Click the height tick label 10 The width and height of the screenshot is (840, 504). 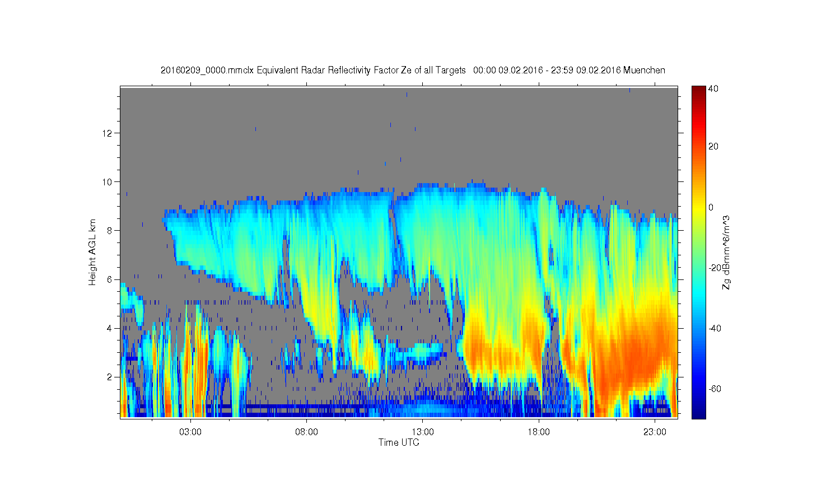click(x=108, y=182)
